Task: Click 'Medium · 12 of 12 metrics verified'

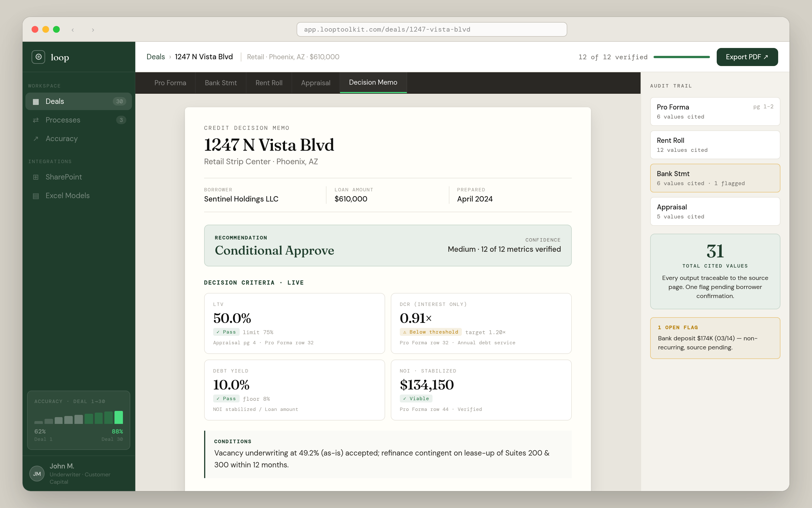Action: pyautogui.click(x=504, y=249)
